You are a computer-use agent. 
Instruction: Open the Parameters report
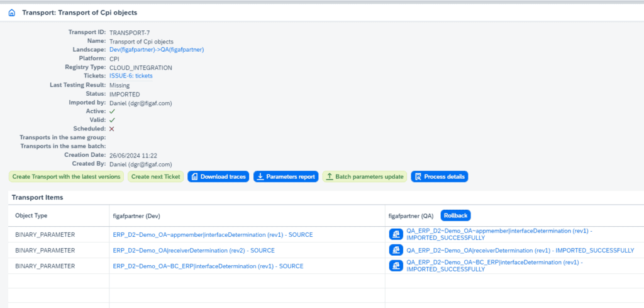coord(286,176)
